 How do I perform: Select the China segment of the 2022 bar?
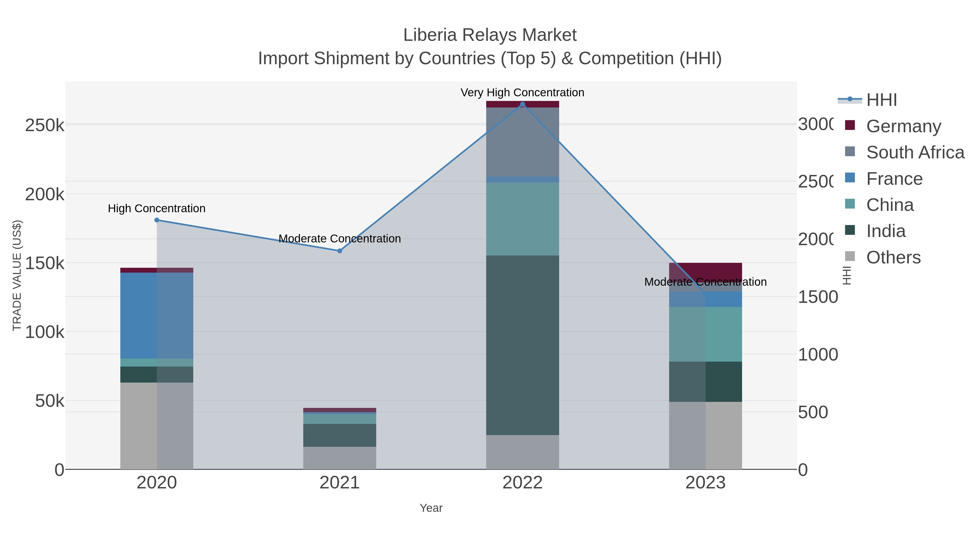tap(522, 219)
